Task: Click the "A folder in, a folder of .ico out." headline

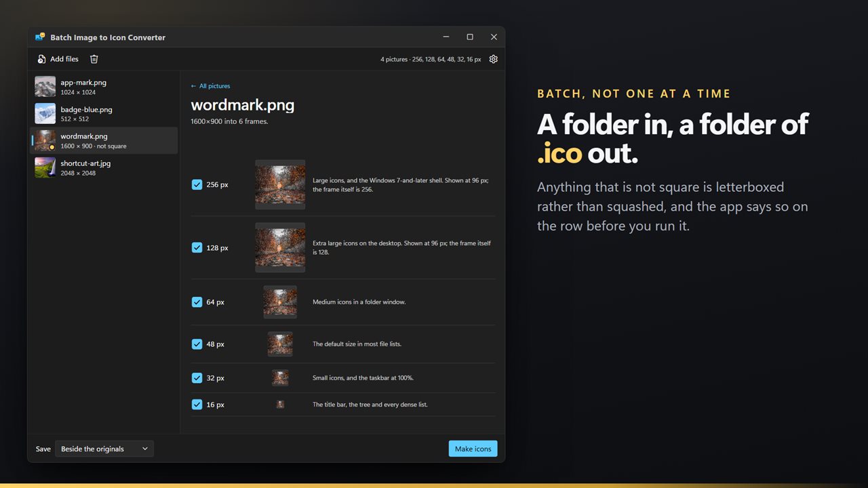Action: [673, 139]
